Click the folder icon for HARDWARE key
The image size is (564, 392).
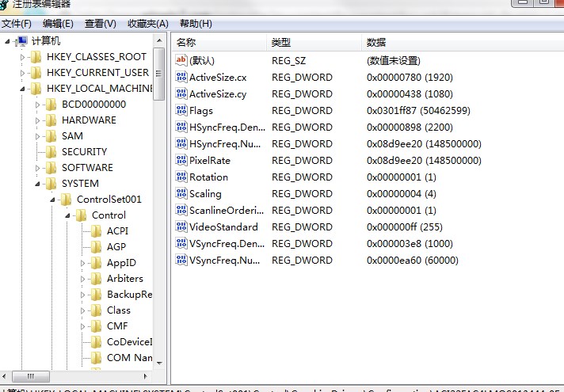pos(51,120)
